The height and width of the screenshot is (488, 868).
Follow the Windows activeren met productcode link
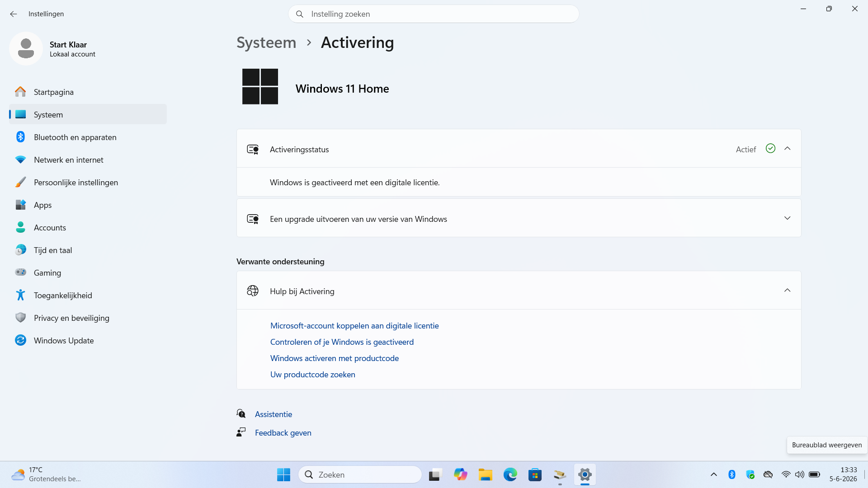click(335, 358)
